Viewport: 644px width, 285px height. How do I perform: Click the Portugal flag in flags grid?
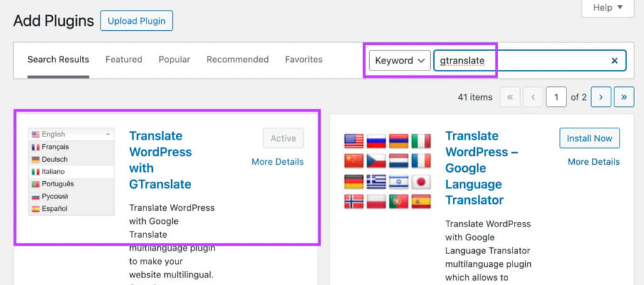pos(399,201)
